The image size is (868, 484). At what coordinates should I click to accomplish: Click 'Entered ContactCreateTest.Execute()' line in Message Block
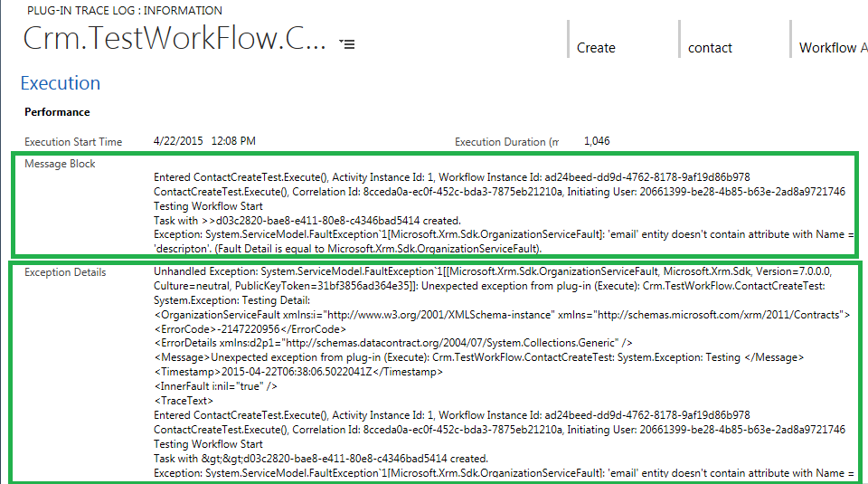click(452, 177)
